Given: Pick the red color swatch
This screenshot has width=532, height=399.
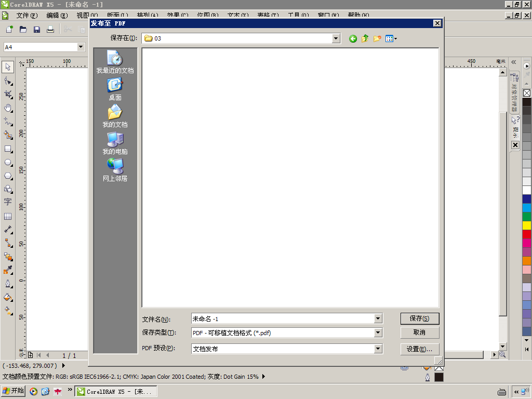Looking at the screenshot, I should [527, 234].
